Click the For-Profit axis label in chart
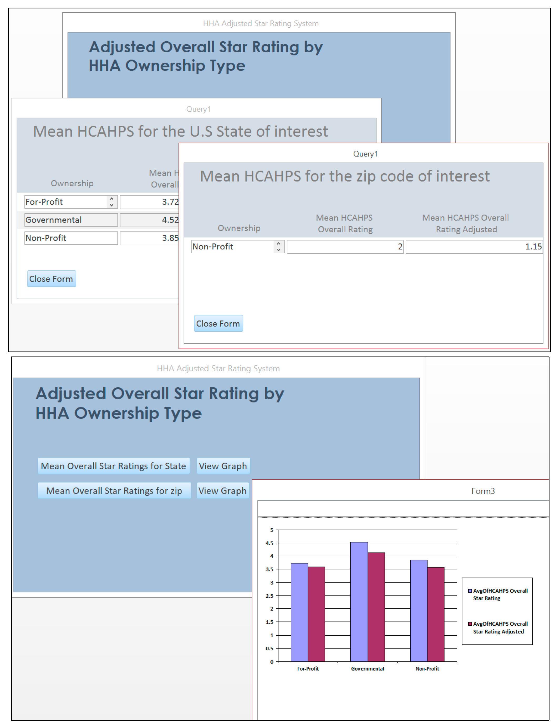This screenshot has width=560, height=728. pyautogui.click(x=308, y=669)
